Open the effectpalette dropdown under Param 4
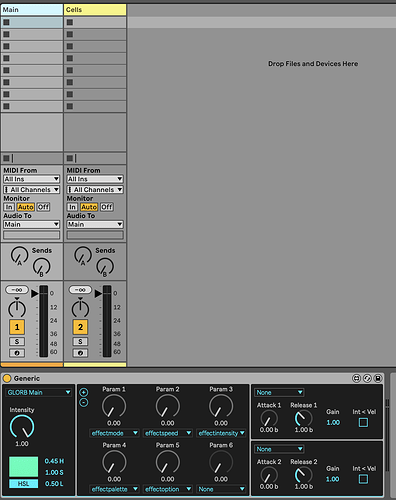 click(x=114, y=489)
